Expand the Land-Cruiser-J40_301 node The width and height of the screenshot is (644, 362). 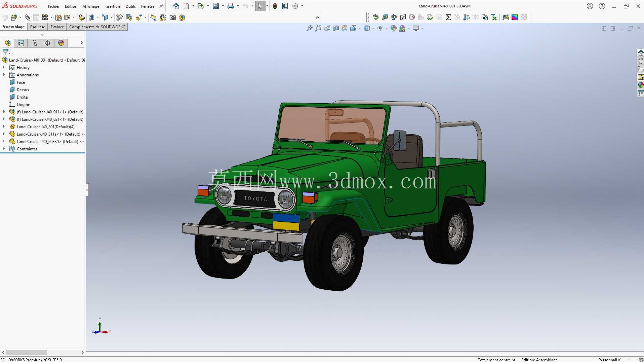(x=4, y=127)
